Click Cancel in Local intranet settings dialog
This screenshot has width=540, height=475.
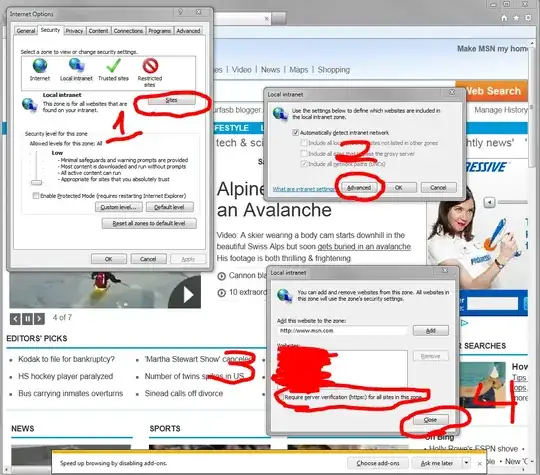(x=438, y=187)
